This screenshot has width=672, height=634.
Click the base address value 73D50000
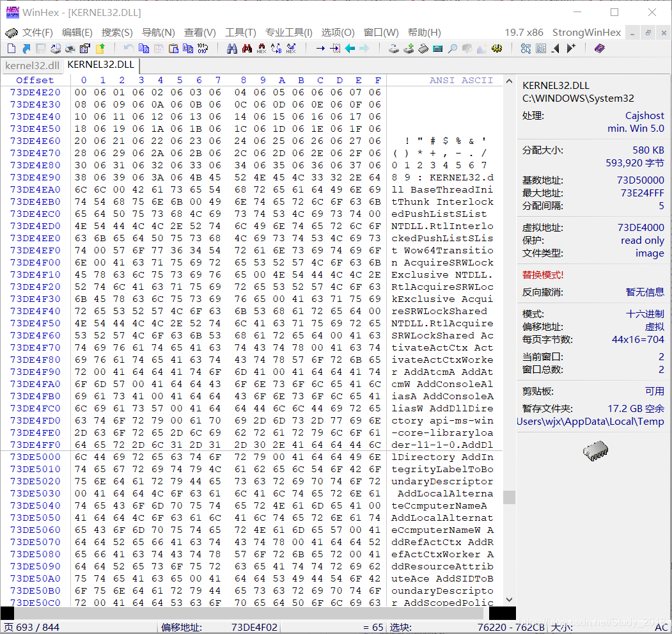640,180
